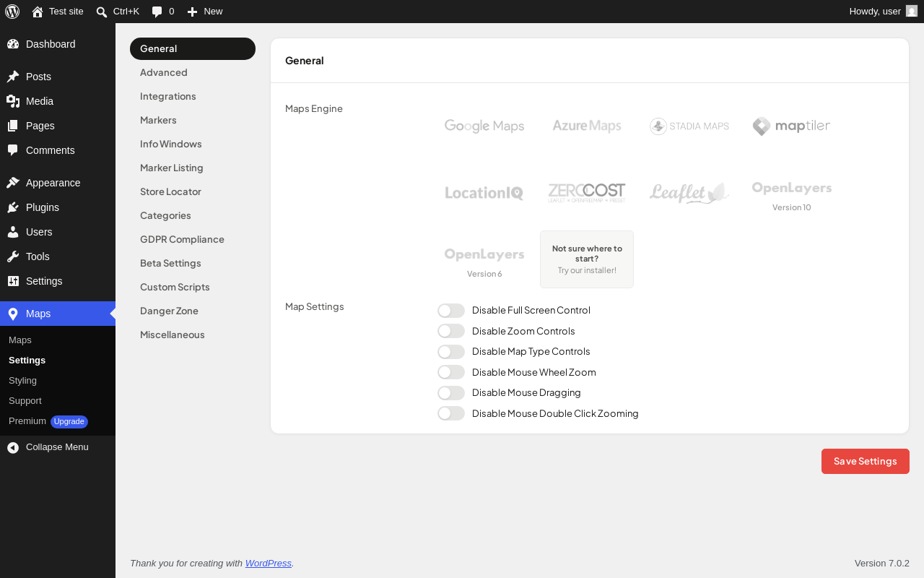Open comments bubble in the admin bar
Viewport: 924px width, 578px height.
coord(157,12)
